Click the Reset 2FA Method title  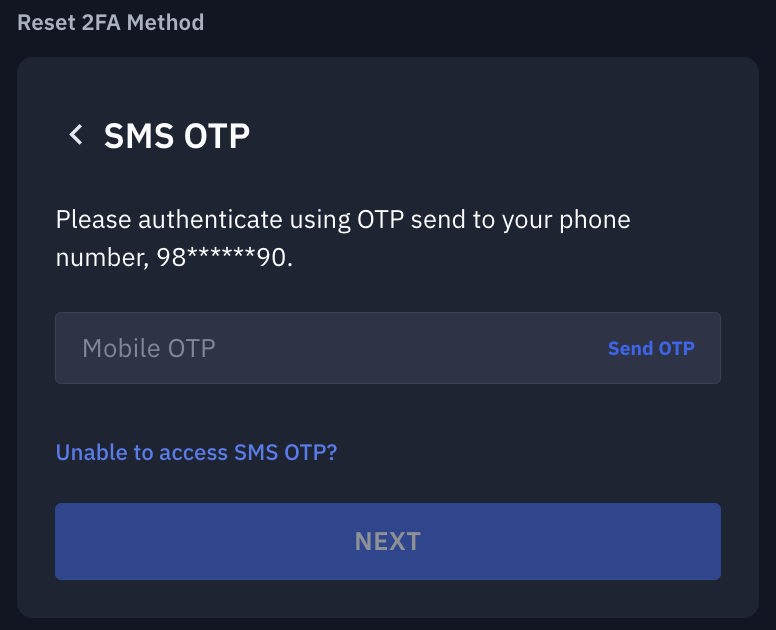pyautogui.click(x=110, y=22)
